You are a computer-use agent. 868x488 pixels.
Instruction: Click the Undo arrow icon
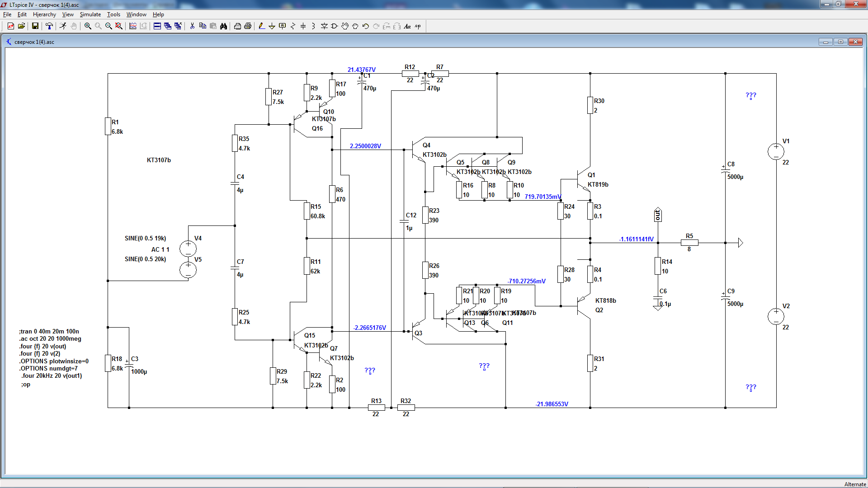coord(366,26)
